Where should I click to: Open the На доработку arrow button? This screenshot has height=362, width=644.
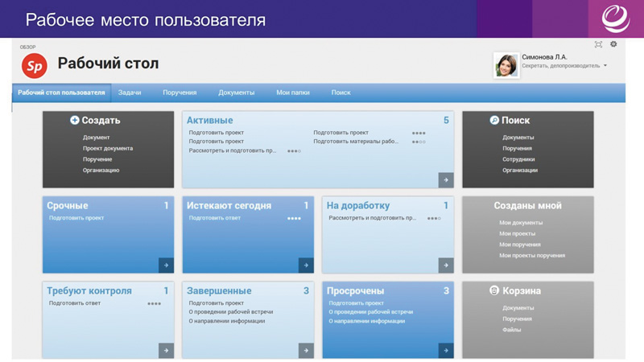click(446, 265)
